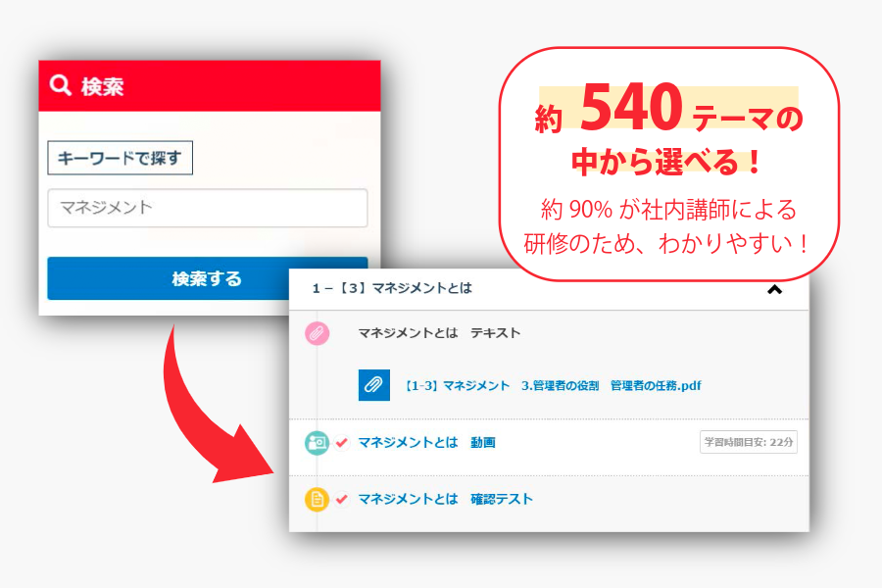
Task: Click the 検索する button
Action: click(207, 278)
